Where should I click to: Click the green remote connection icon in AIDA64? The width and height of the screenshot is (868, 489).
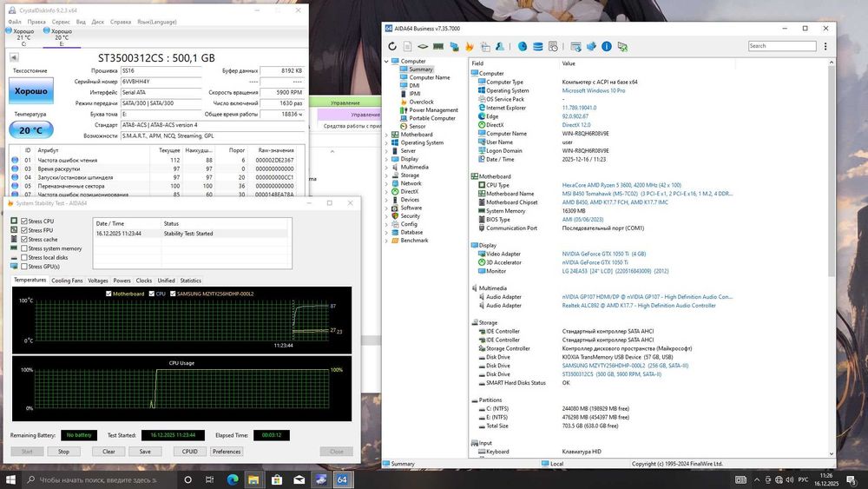tap(622, 47)
